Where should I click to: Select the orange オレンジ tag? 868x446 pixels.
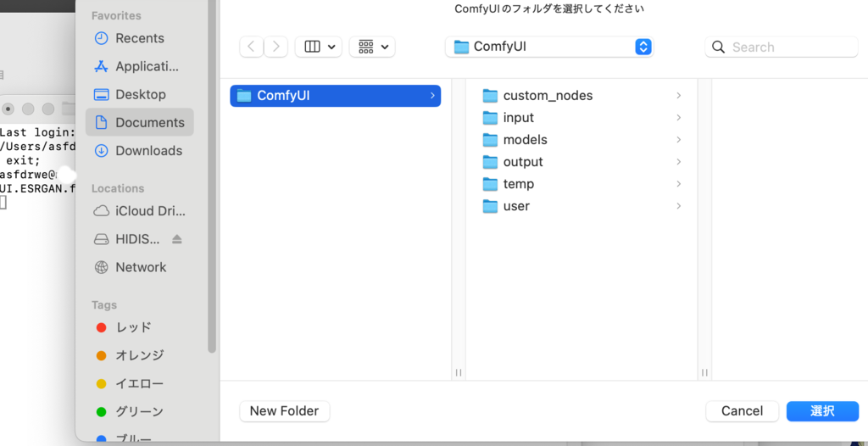(x=140, y=355)
